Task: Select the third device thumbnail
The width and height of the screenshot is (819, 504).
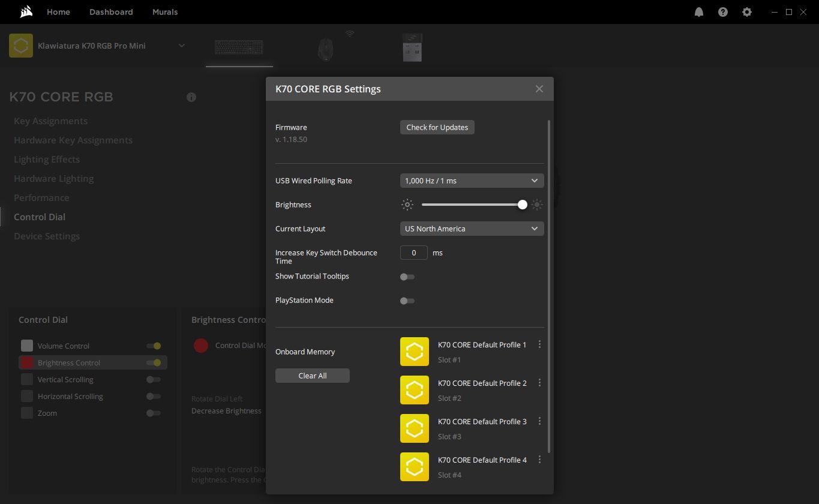Action: coord(412,47)
